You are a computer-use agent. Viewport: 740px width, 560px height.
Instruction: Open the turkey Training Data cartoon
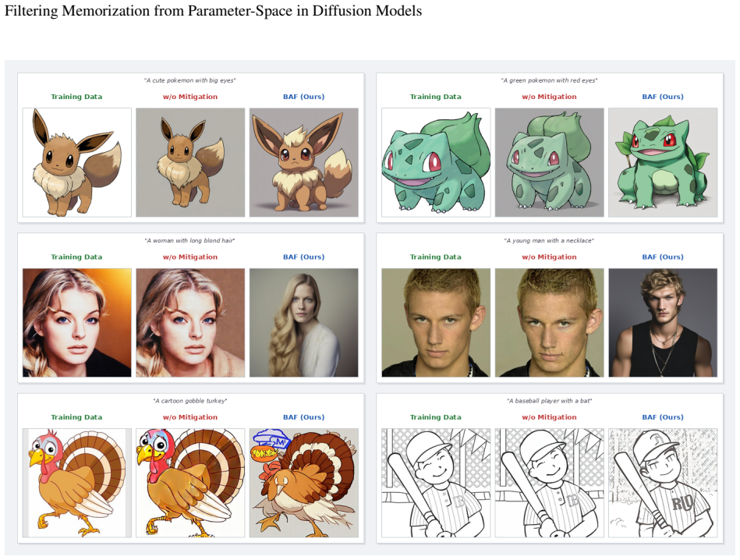click(77, 483)
